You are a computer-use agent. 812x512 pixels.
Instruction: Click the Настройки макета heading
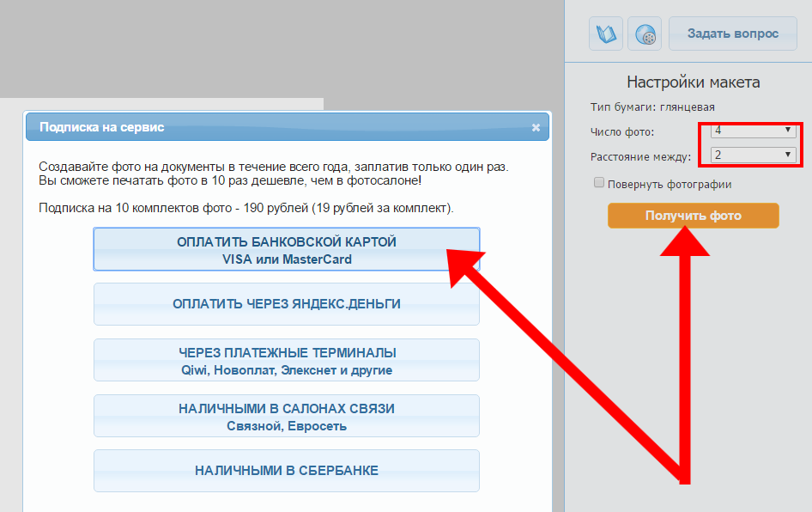tap(693, 82)
